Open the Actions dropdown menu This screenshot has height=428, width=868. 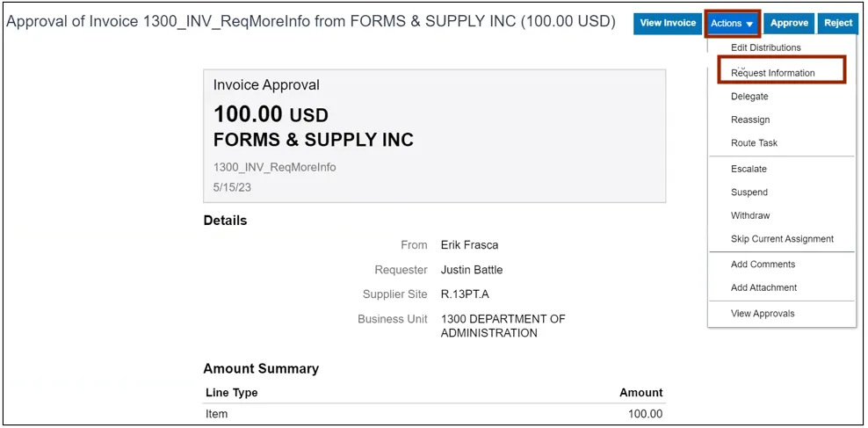[x=732, y=24]
